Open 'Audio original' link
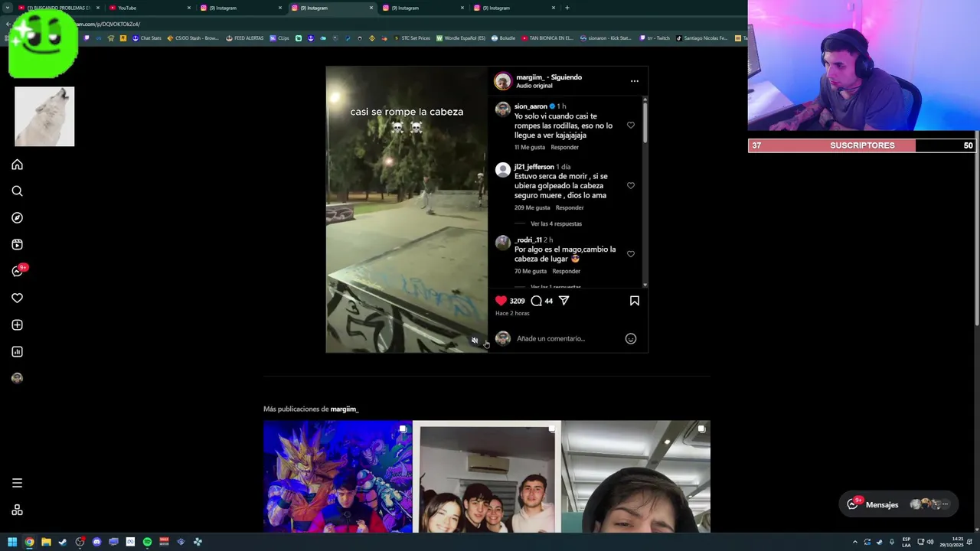Screen dimensions: 980x551 pos(534,86)
